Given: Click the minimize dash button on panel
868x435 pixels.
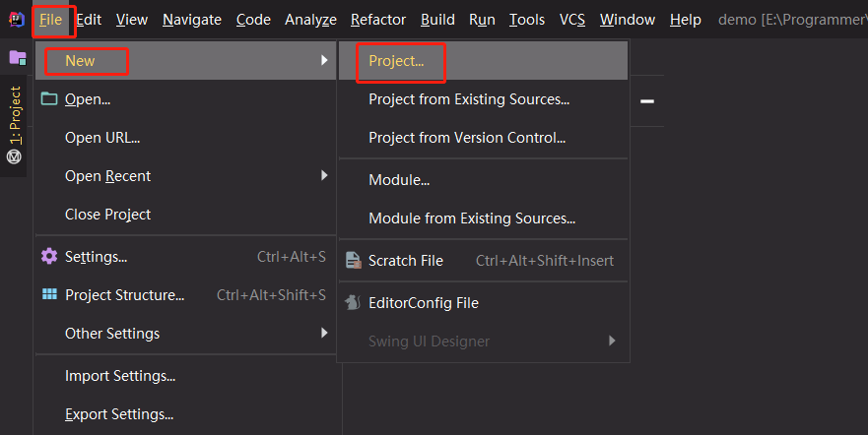Looking at the screenshot, I should tap(648, 100).
